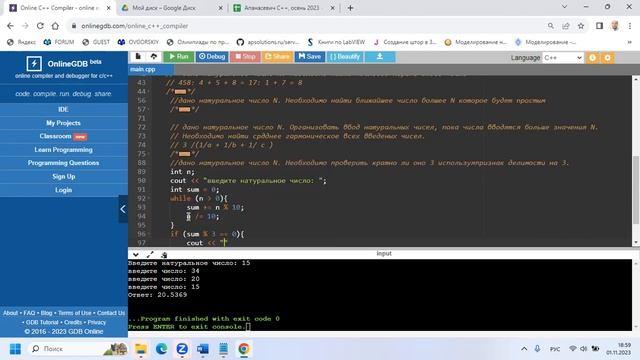Open the Книги по LabVIEW bookmark
This screenshot has width=640, height=360.
click(x=336, y=42)
